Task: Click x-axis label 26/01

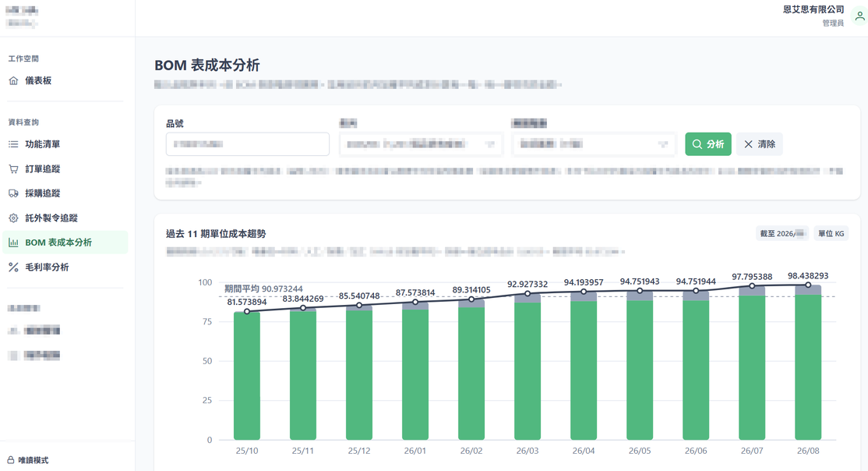Action: pyautogui.click(x=415, y=451)
